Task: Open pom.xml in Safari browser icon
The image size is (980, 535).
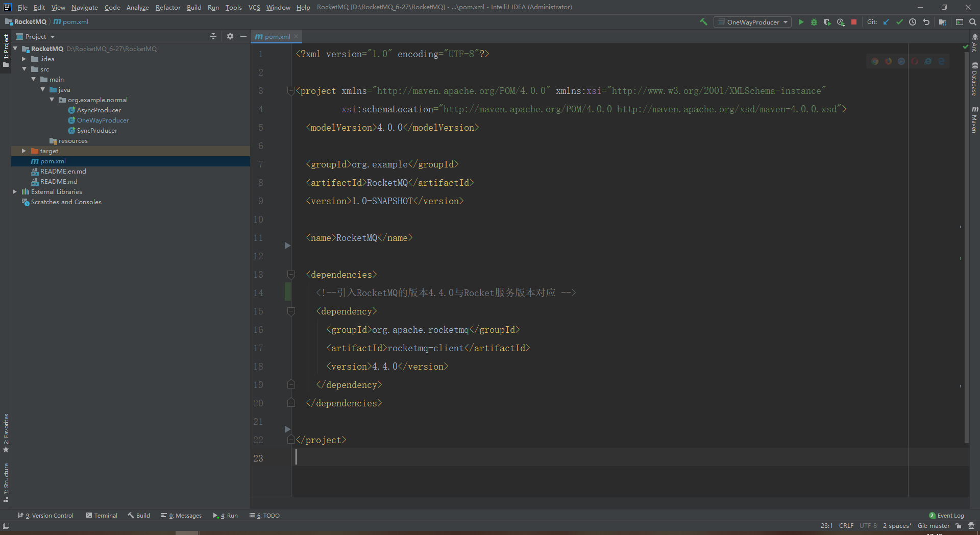Action: [901, 61]
